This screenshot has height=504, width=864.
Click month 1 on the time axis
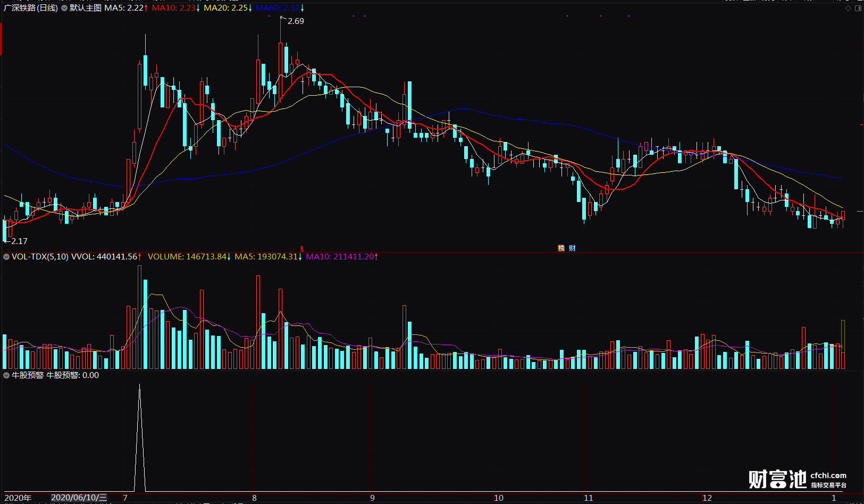click(834, 498)
